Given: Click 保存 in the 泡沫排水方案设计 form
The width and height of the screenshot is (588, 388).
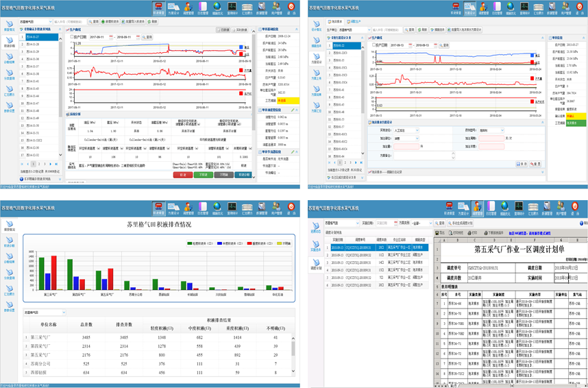Looking at the screenshot, I should click(x=522, y=164).
